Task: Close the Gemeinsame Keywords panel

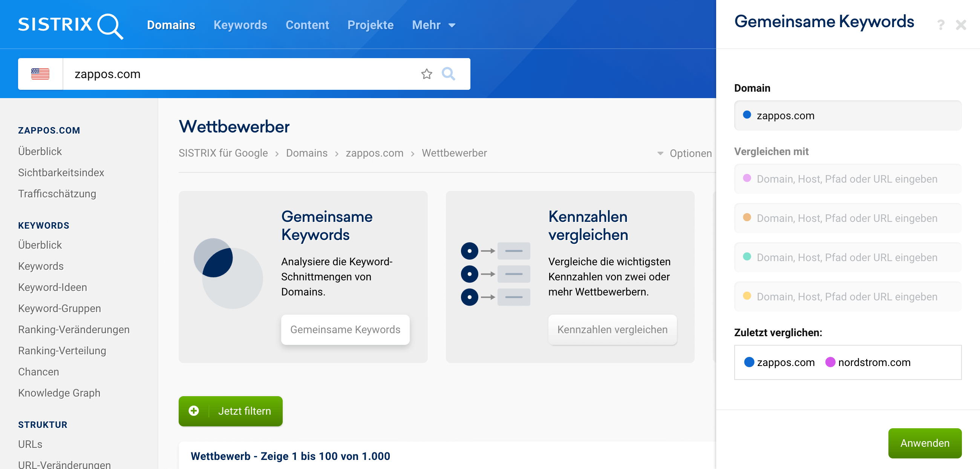Action: click(961, 25)
